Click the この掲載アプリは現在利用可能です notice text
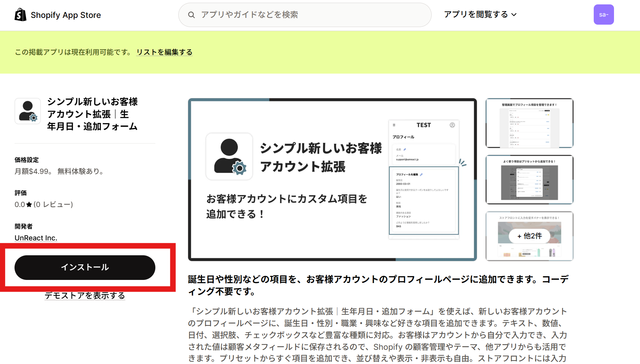640x364 pixels. (73, 52)
